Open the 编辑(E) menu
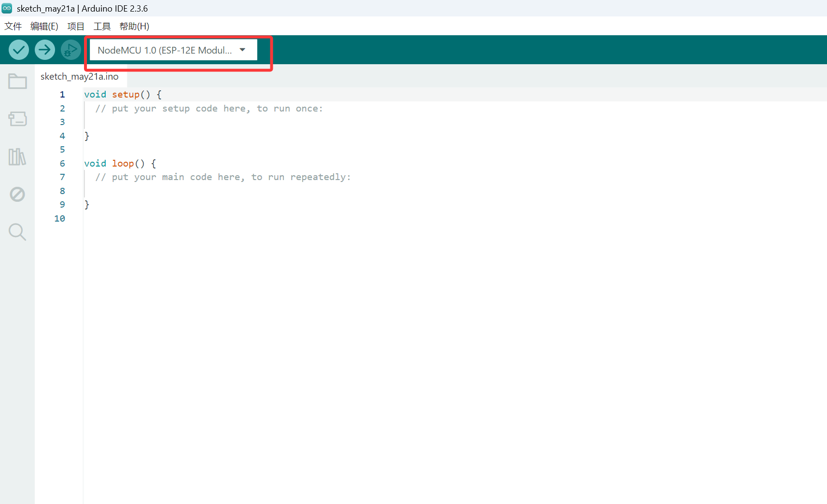Screen dimensions: 827x504 44,26
